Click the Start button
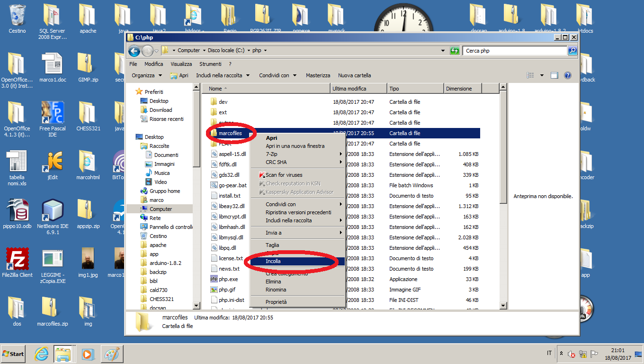Viewport: 644px width, 364px height. (13, 354)
